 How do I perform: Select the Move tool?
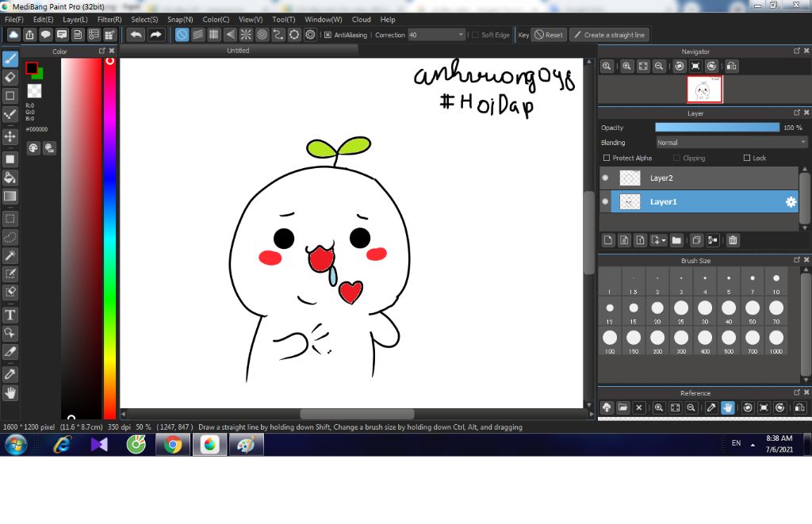10,136
